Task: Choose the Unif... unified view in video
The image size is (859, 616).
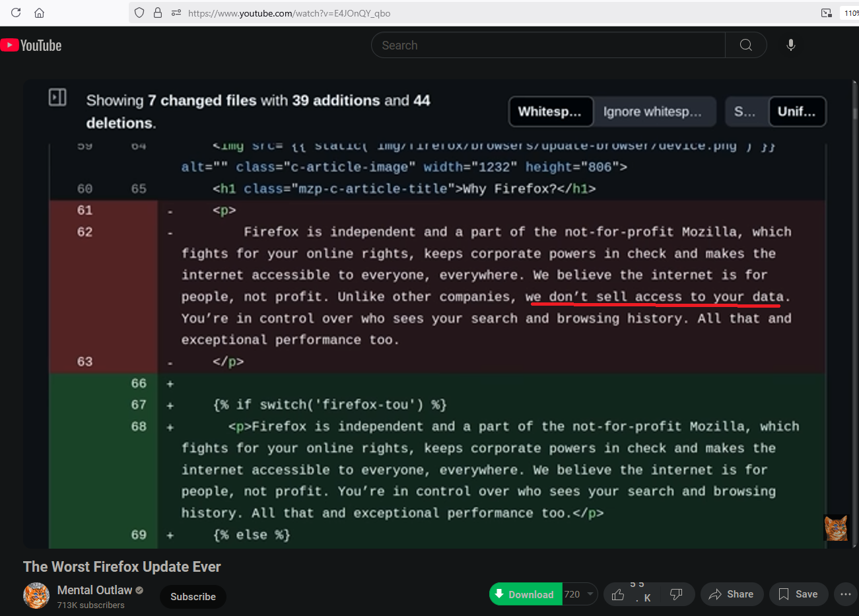Action: click(x=797, y=112)
